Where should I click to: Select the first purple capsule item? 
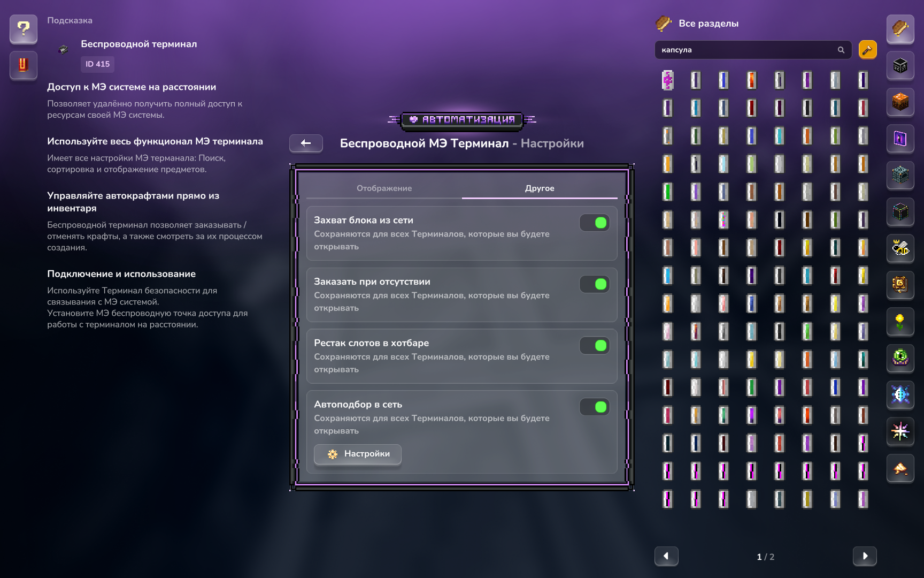tap(668, 80)
